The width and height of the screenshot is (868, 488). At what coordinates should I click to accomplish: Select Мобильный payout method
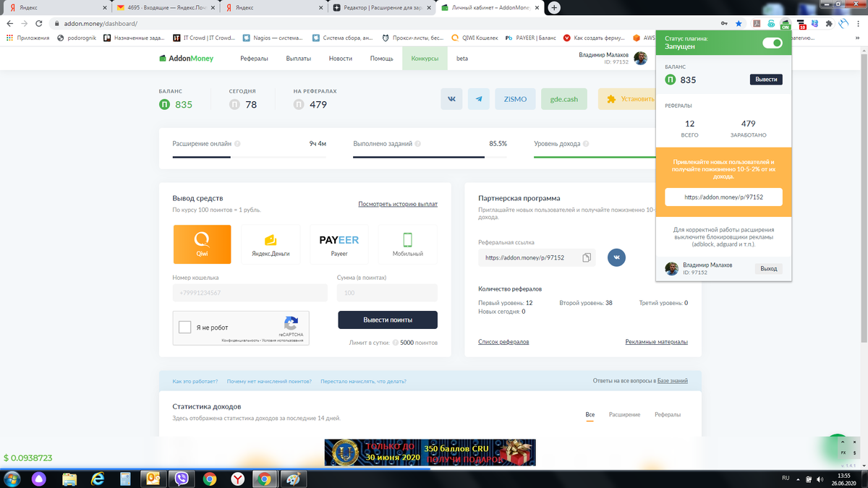tap(407, 244)
